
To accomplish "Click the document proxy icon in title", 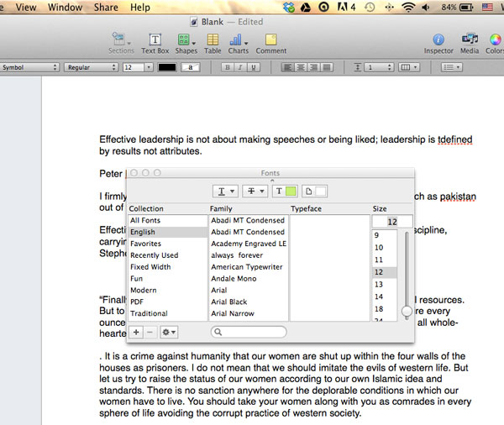I will [x=194, y=22].
